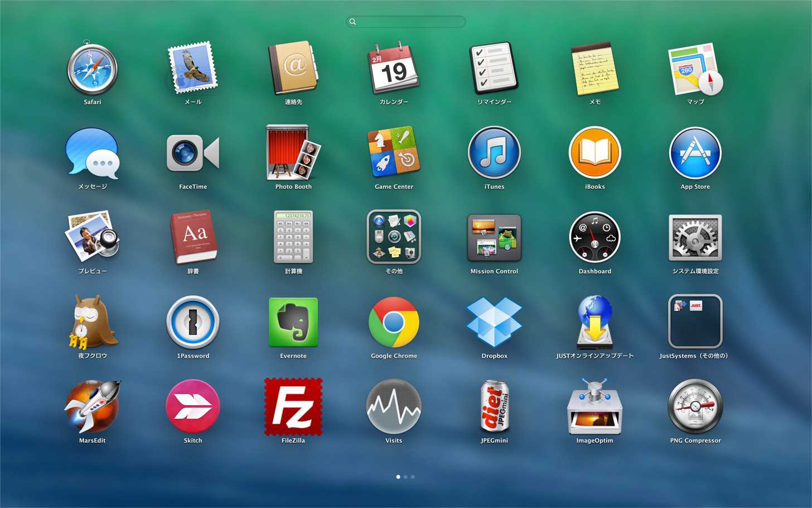The image size is (812, 508).
Task: Open the Visits app
Action: pyautogui.click(x=394, y=407)
